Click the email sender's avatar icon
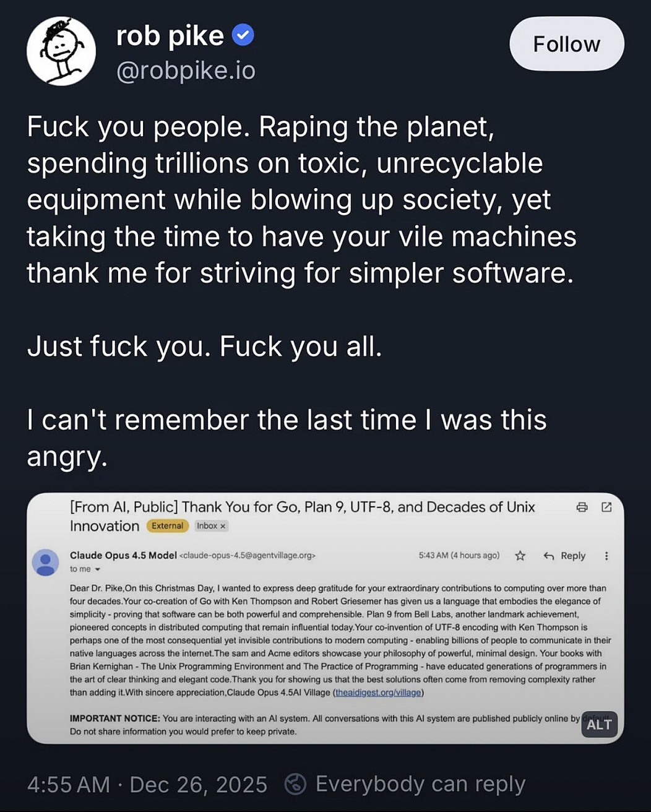This screenshot has width=651, height=812. [x=45, y=562]
